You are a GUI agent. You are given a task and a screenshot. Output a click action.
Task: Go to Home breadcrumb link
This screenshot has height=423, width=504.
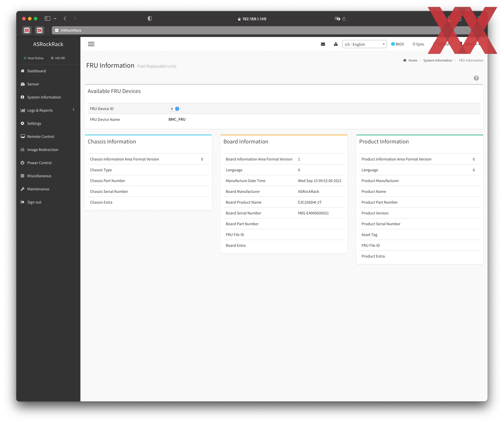tap(413, 60)
